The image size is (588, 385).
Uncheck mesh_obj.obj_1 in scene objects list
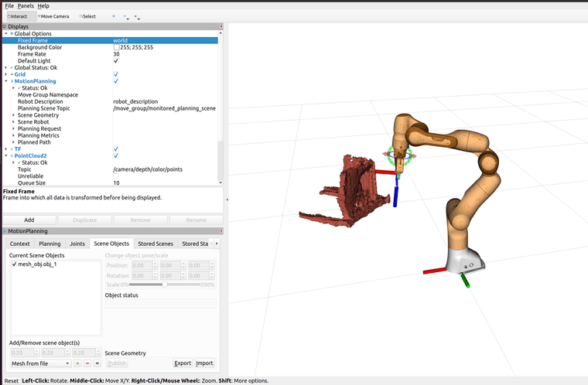click(x=14, y=264)
